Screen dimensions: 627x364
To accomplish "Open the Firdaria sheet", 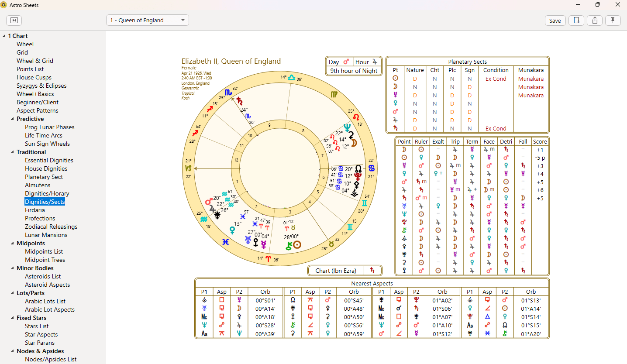I will pos(34,210).
